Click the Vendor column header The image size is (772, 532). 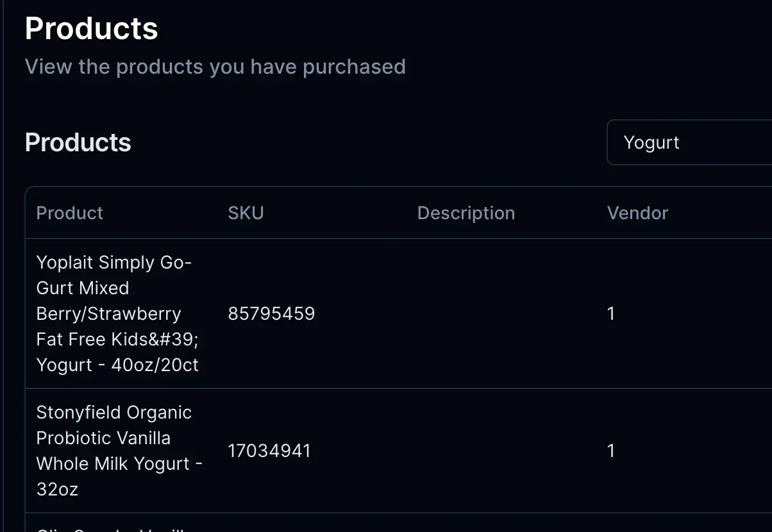(637, 213)
